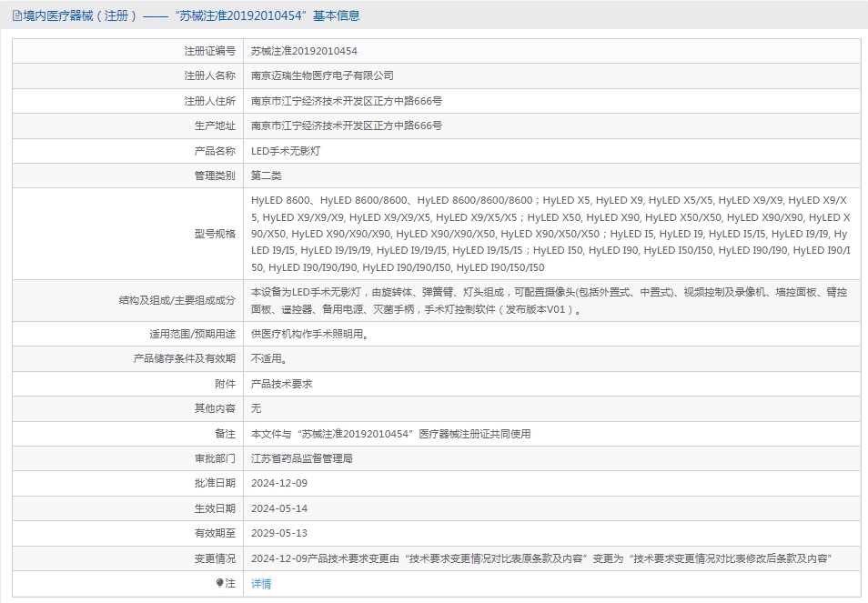Click the 有效期至 date 2029-05-13
The width and height of the screenshot is (868, 603).
click(x=279, y=533)
